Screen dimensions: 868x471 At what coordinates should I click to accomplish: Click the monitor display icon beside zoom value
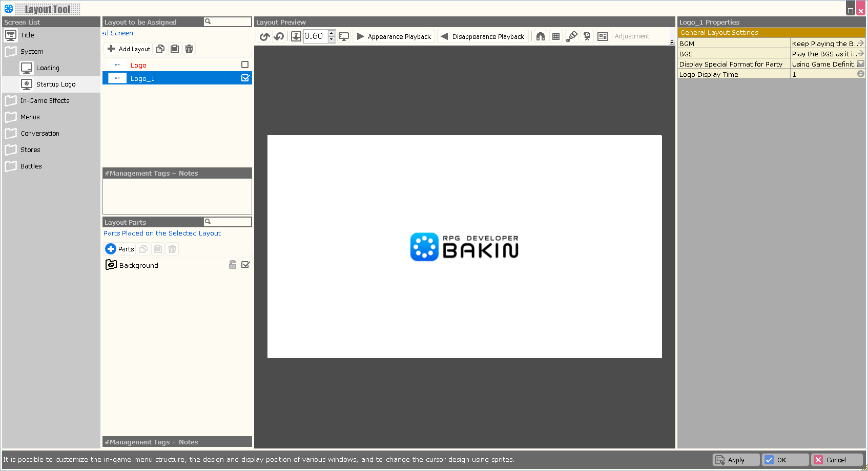coord(344,36)
